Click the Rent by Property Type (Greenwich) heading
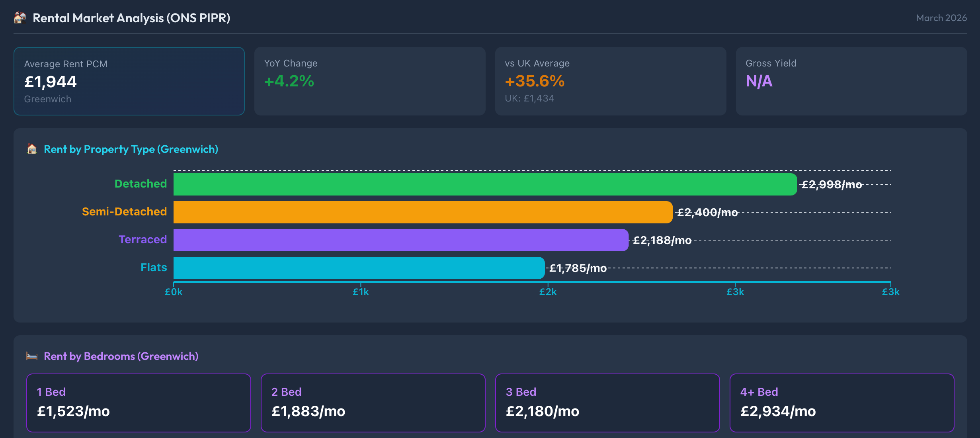This screenshot has width=980, height=438. click(131, 149)
